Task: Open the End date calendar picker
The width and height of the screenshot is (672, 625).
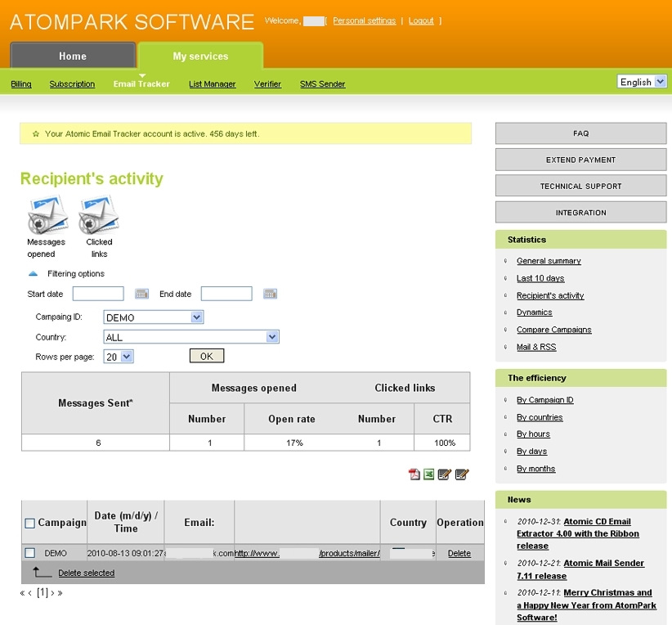Action: pos(270,294)
